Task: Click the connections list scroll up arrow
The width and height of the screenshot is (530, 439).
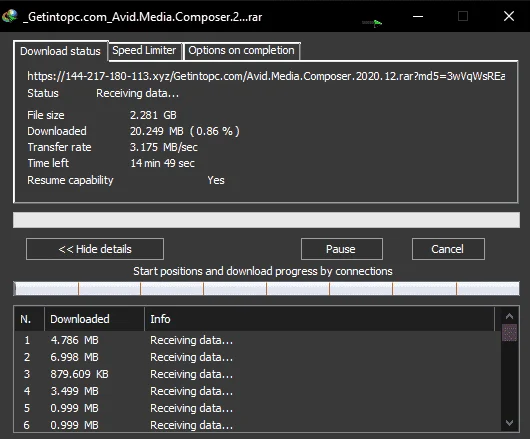Action: [x=509, y=316]
